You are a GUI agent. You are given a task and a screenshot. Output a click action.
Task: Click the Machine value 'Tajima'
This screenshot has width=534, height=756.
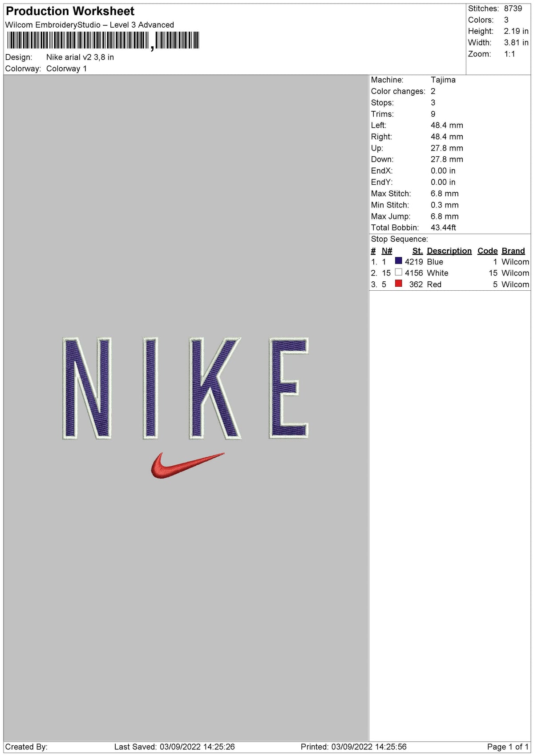pos(443,80)
